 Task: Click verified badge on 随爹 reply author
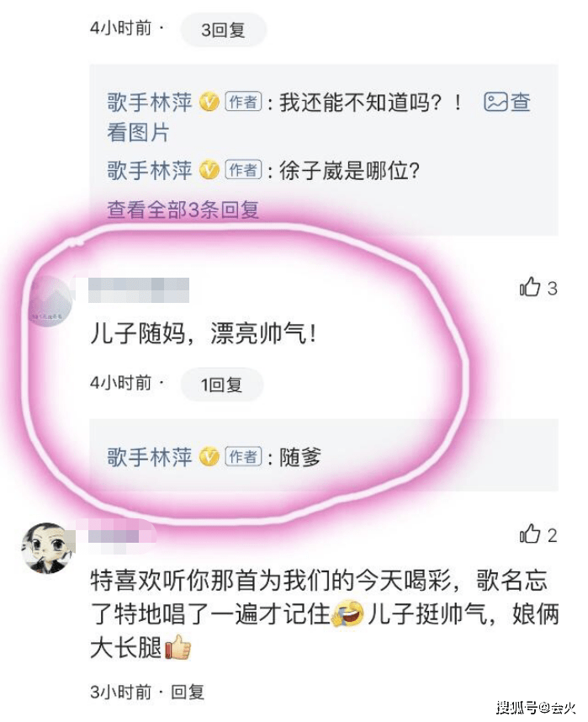point(209,457)
